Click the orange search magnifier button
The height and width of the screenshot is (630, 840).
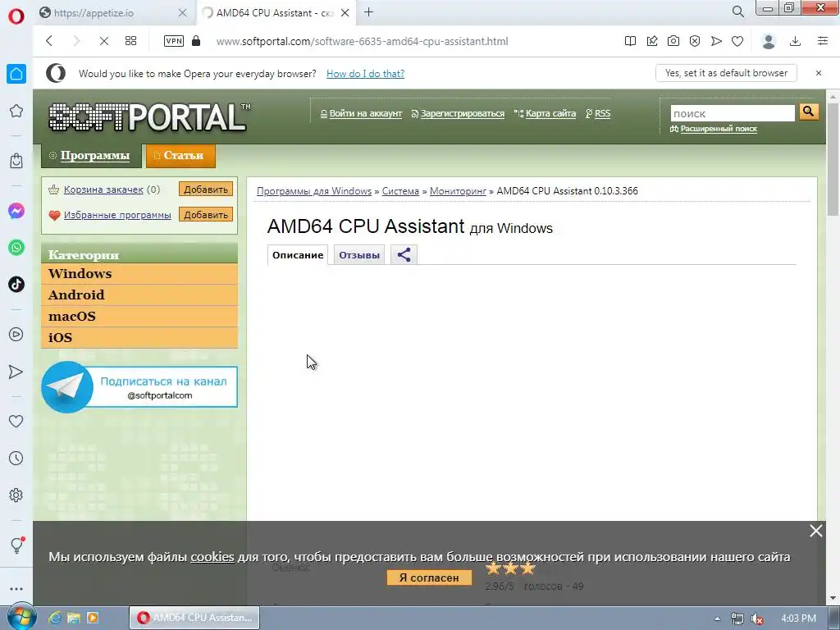click(x=809, y=112)
